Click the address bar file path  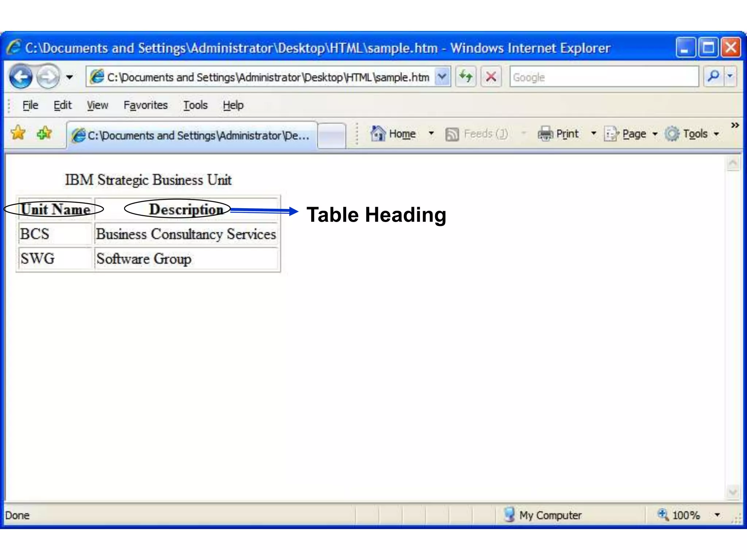tap(268, 77)
